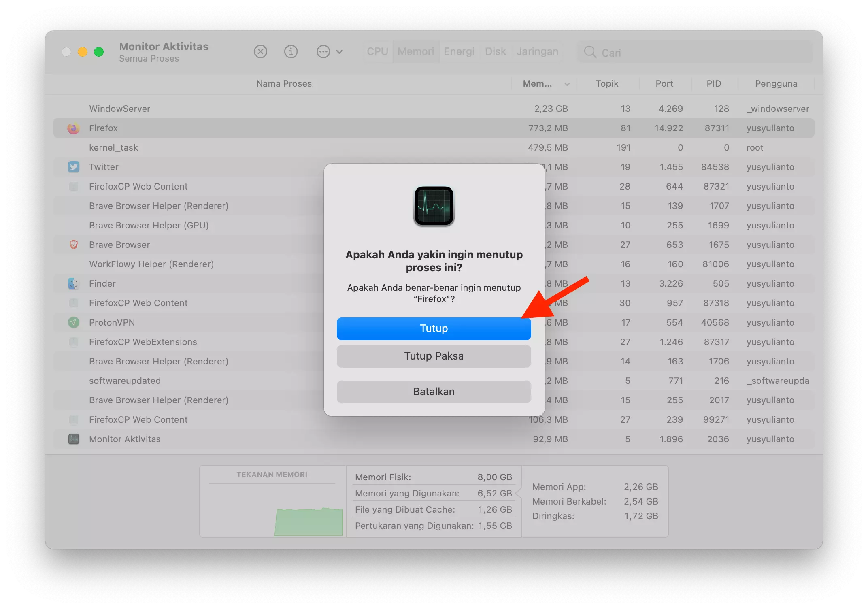Click the Monitor Aktivitas icon in the process list

click(x=73, y=439)
